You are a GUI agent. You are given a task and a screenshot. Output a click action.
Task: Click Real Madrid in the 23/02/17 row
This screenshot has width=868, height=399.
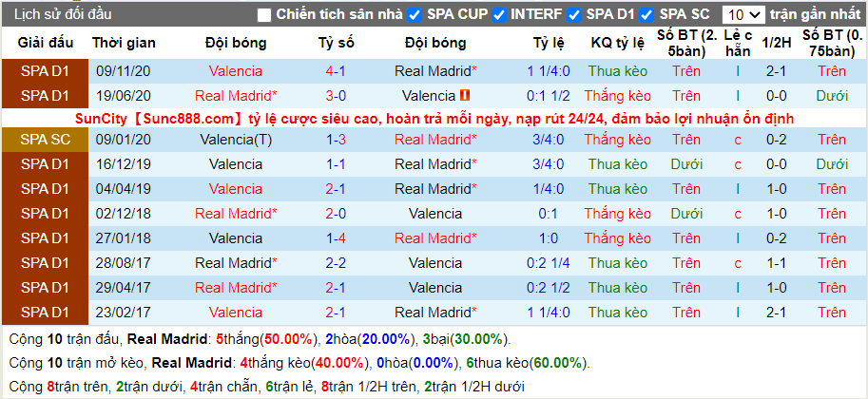click(x=435, y=313)
